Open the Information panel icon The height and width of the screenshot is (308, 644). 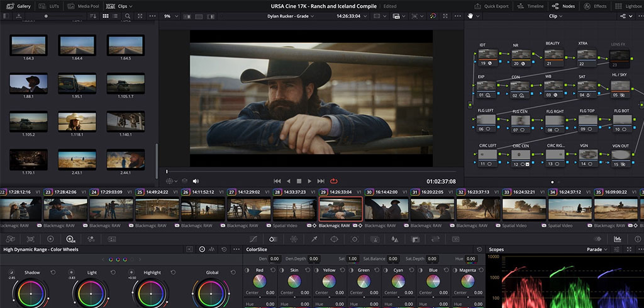point(638,239)
